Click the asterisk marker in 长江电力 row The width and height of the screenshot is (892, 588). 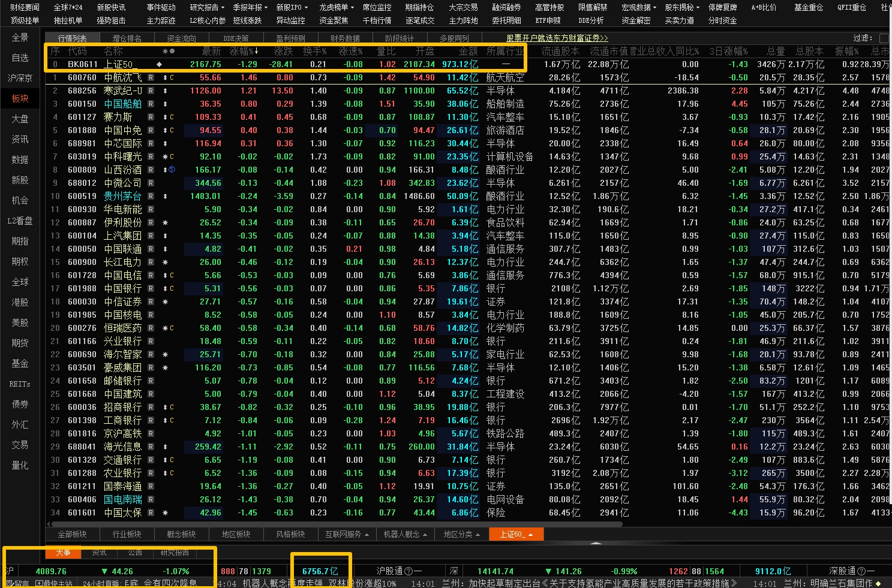pos(165,263)
